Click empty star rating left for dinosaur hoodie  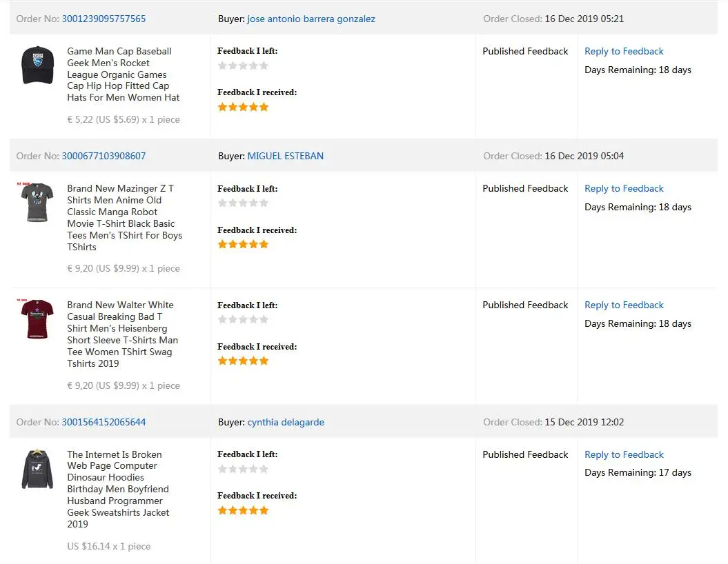[x=243, y=469]
